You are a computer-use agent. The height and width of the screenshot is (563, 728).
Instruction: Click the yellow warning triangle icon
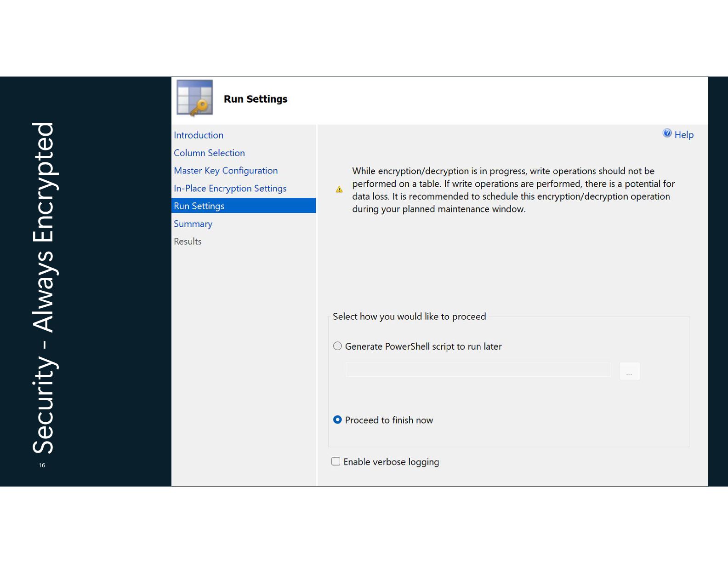[x=339, y=190]
